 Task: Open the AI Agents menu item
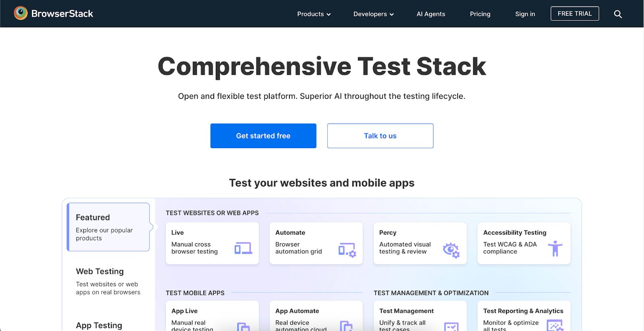(431, 14)
